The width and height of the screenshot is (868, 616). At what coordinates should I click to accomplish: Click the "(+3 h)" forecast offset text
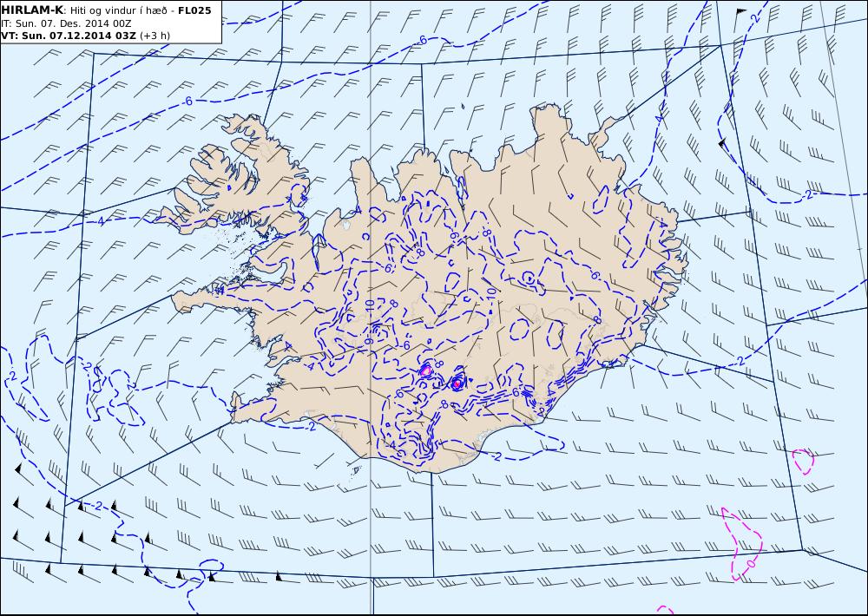[155, 36]
